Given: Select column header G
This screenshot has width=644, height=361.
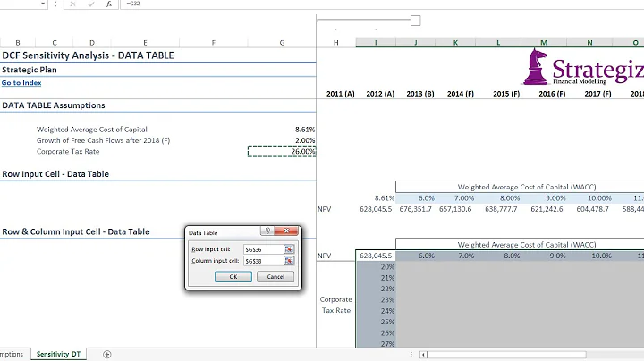Looking at the screenshot, I should [282, 43].
